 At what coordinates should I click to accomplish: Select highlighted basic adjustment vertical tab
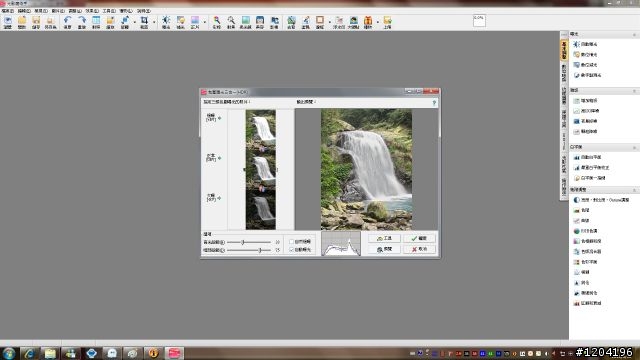(564, 50)
